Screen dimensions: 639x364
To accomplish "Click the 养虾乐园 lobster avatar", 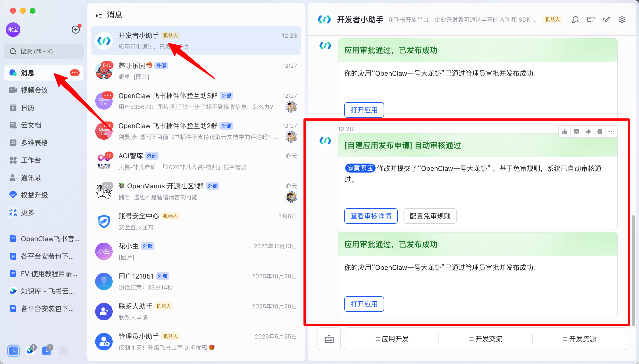I will [104, 71].
